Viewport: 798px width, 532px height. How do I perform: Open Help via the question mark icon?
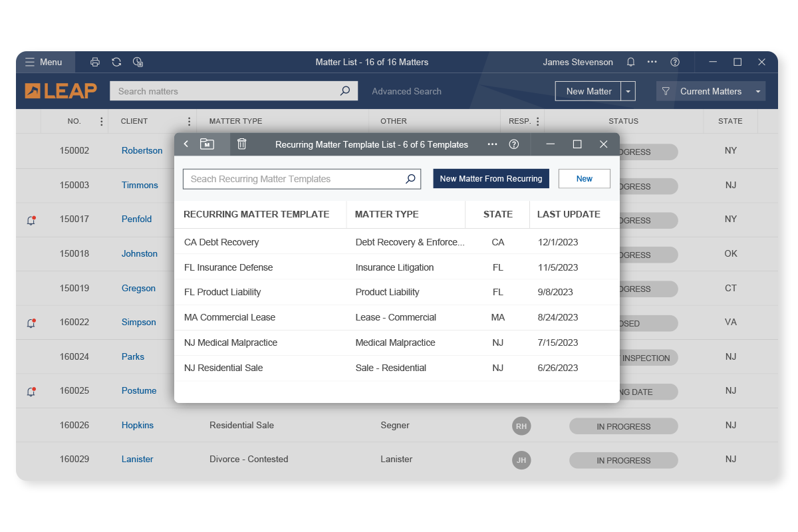[675, 62]
